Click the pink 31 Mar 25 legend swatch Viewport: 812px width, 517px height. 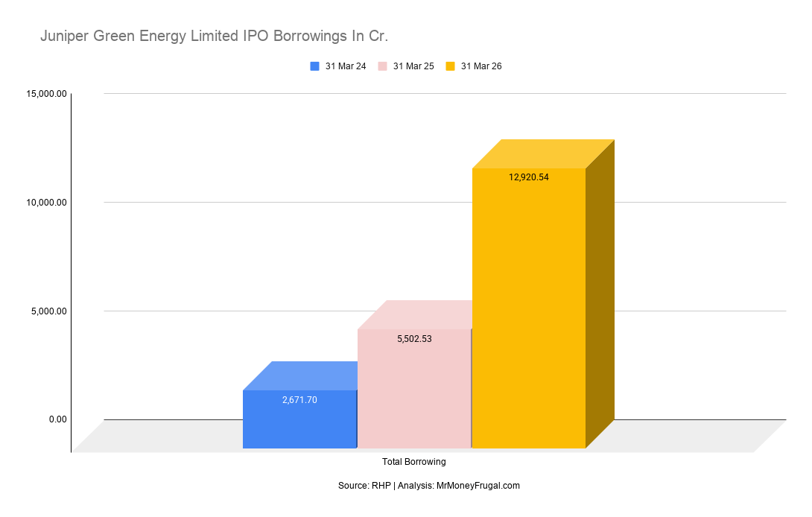(x=382, y=66)
